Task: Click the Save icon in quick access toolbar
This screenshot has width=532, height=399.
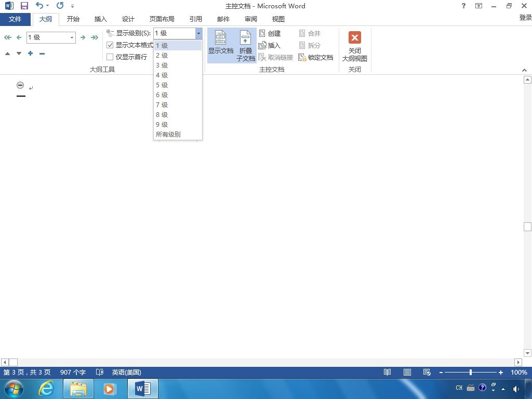Action: pyautogui.click(x=24, y=6)
